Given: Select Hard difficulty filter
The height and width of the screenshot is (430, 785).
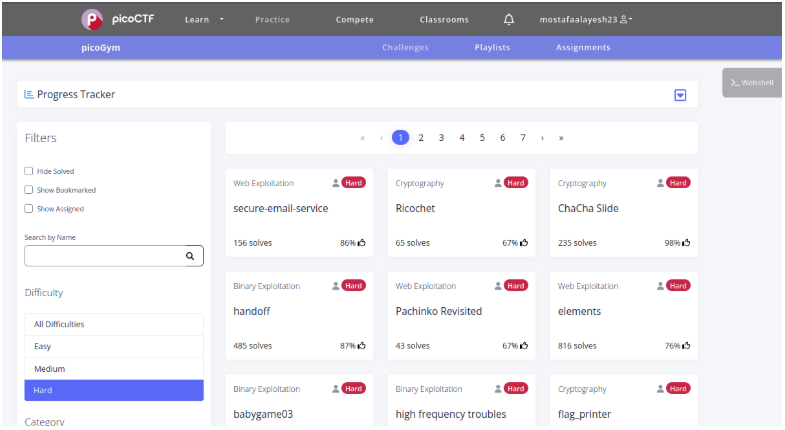Looking at the screenshot, I should pyautogui.click(x=114, y=390).
